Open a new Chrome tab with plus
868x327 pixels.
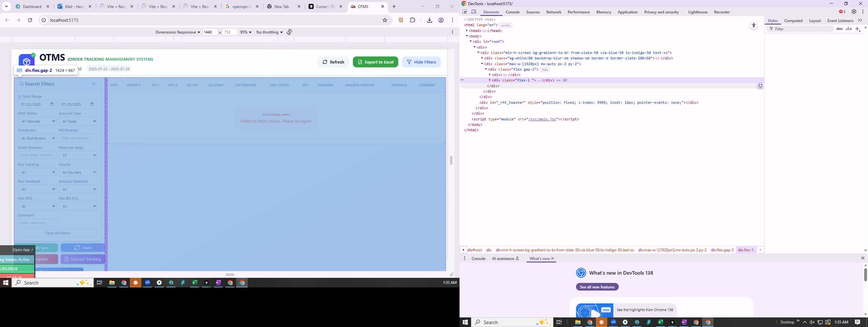point(394,6)
